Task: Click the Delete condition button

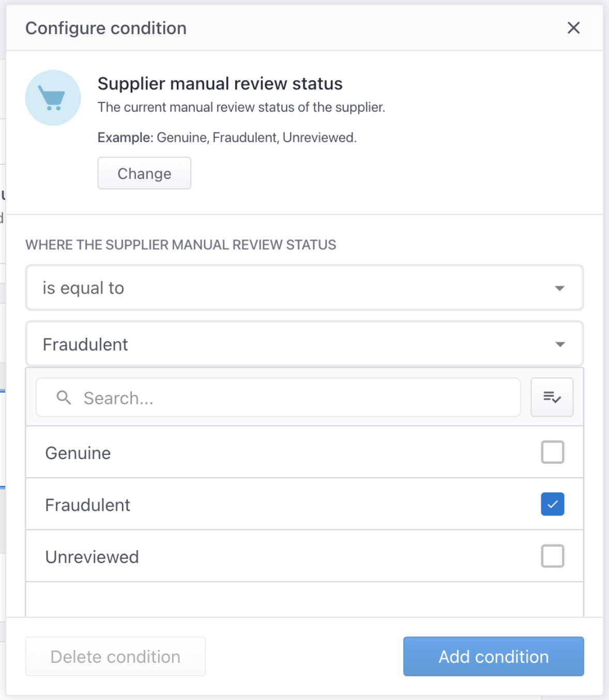Action: (115, 657)
